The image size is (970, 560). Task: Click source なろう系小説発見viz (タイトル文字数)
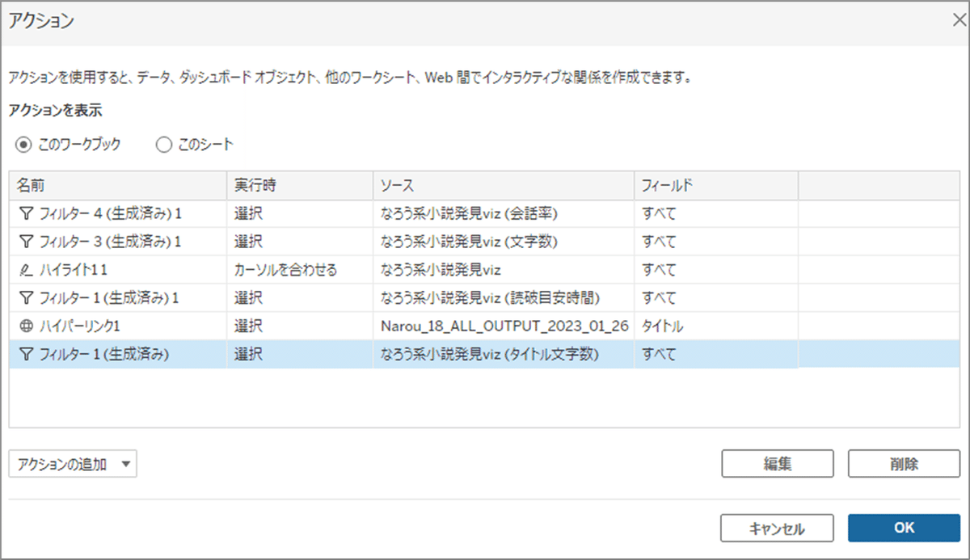click(489, 354)
